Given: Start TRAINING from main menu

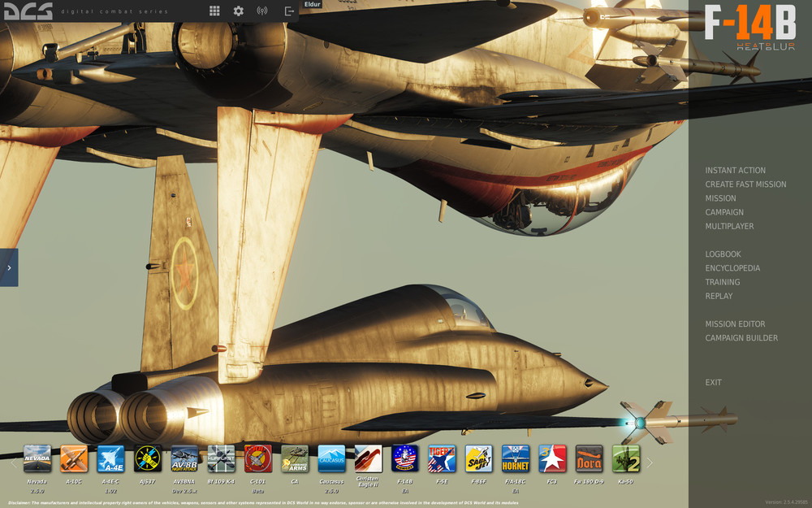Looking at the screenshot, I should (x=723, y=282).
